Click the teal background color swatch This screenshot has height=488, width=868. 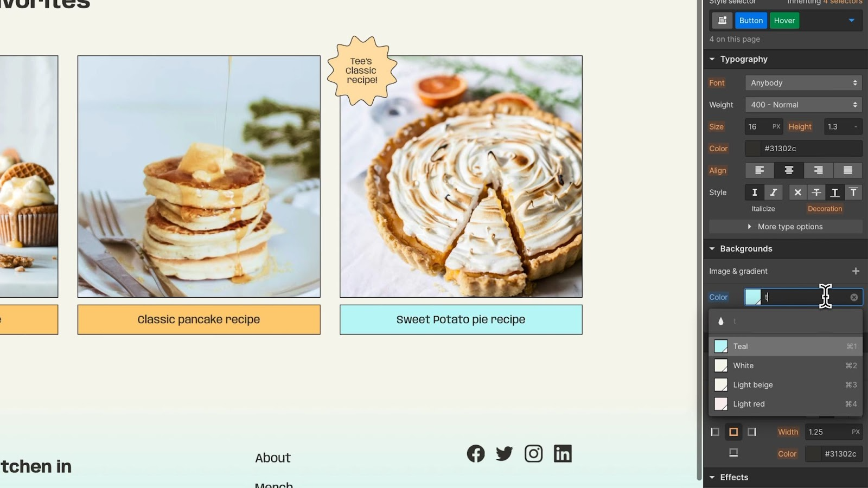(x=753, y=297)
